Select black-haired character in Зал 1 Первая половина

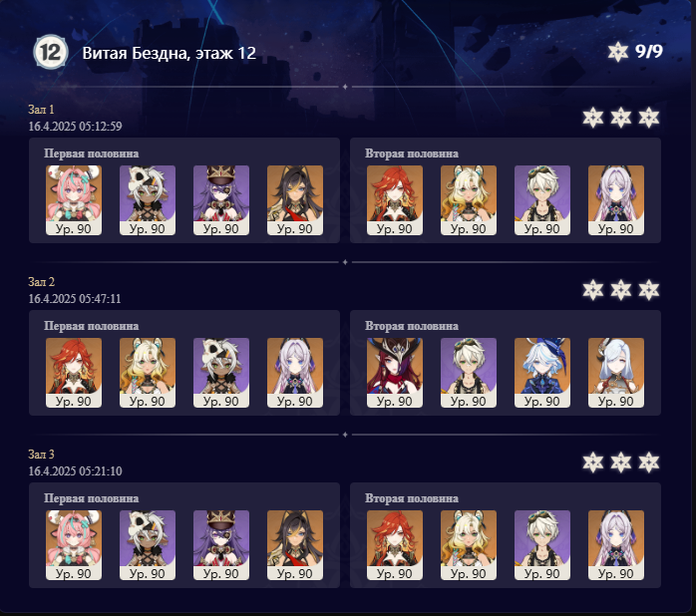pos(295,200)
